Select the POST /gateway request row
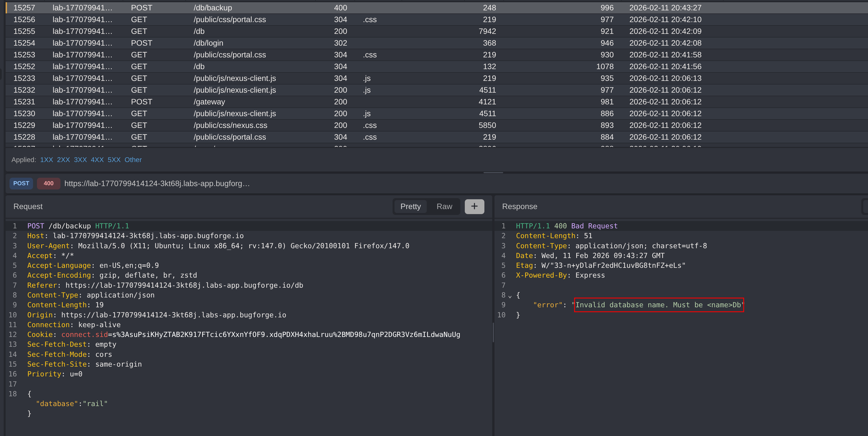The height and width of the screenshot is (436, 868). click(x=209, y=102)
